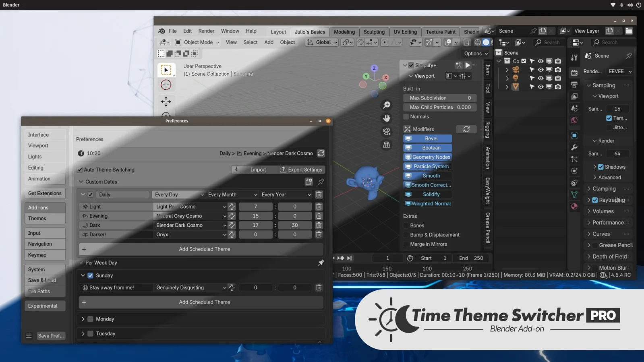Expand the Tuesday section
This screenshot has width=644, height=362.
[x=83, y=333]
